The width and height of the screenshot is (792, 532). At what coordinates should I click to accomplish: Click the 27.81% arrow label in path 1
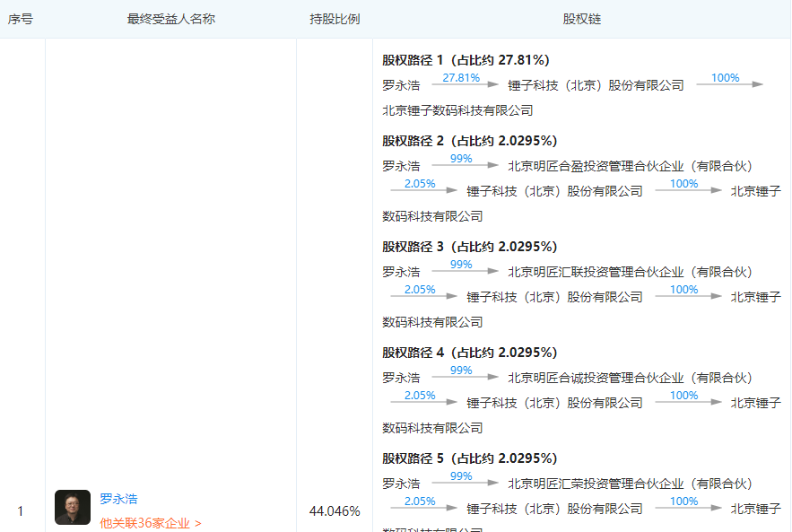[461, 78]
